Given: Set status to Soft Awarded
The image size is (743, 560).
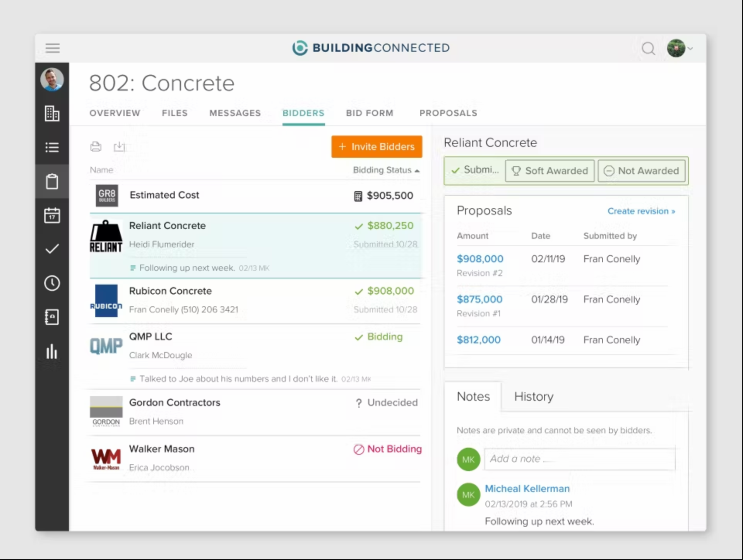Looking at the screenshot, I should 550,171.
